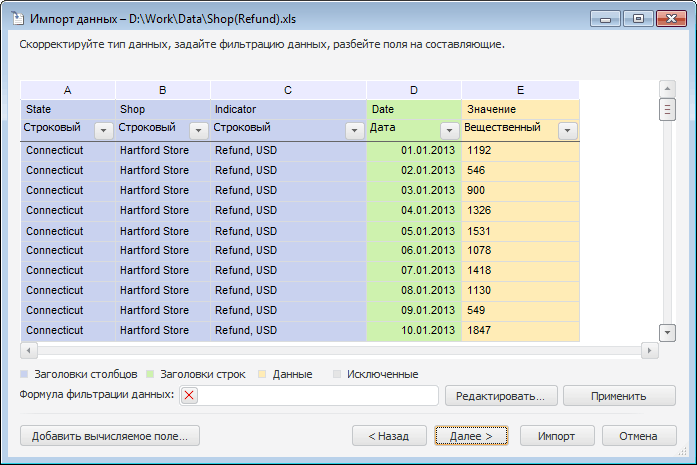
Task: Click the date cell 02.01.2013
Action: (x=414, y=171)
